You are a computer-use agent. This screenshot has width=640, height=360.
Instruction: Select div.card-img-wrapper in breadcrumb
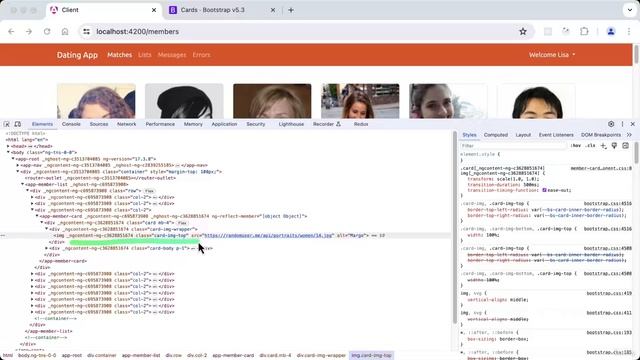(x=321, y=356)
